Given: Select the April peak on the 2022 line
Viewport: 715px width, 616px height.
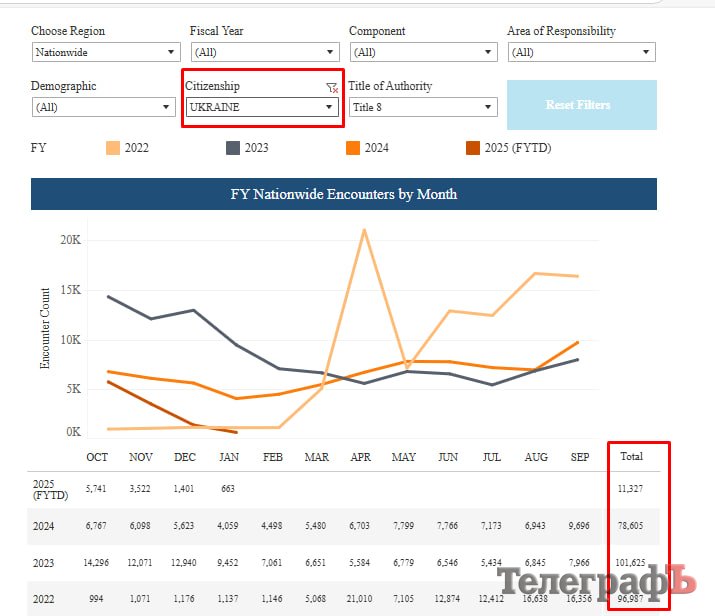Looking at the screenshot, I should tap(363, 230).
